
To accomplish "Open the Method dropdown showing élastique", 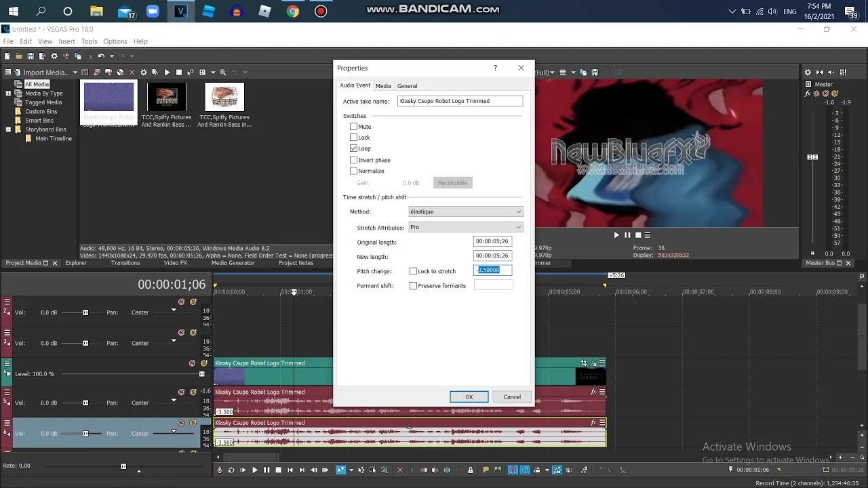I will click(465, 211).
